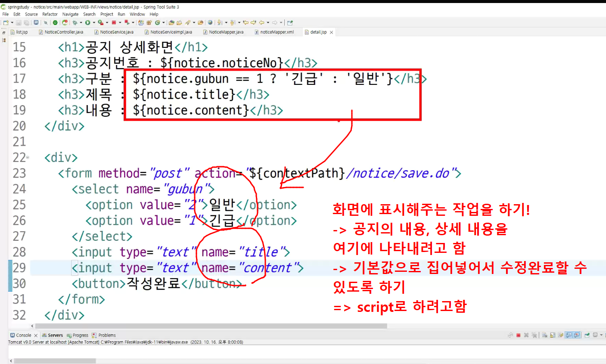Click the Clear Console icon
The height and width of the screenshot is (364, 606).
coord(545,335)
